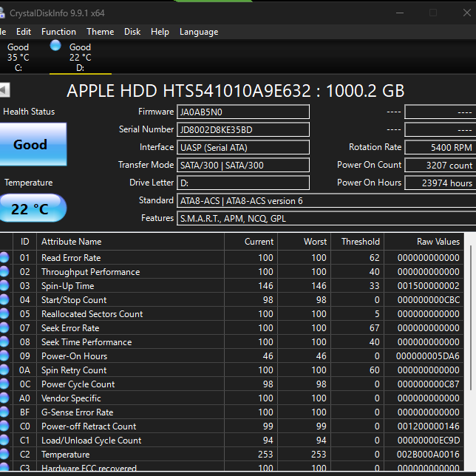476x476 pixels.
Task: Click status orb of Spin Retry Count row
Action: click(4, 370)
